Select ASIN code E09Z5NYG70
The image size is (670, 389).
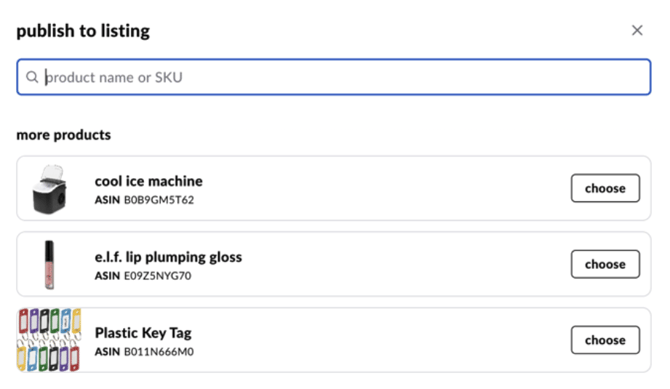[157, 276]
